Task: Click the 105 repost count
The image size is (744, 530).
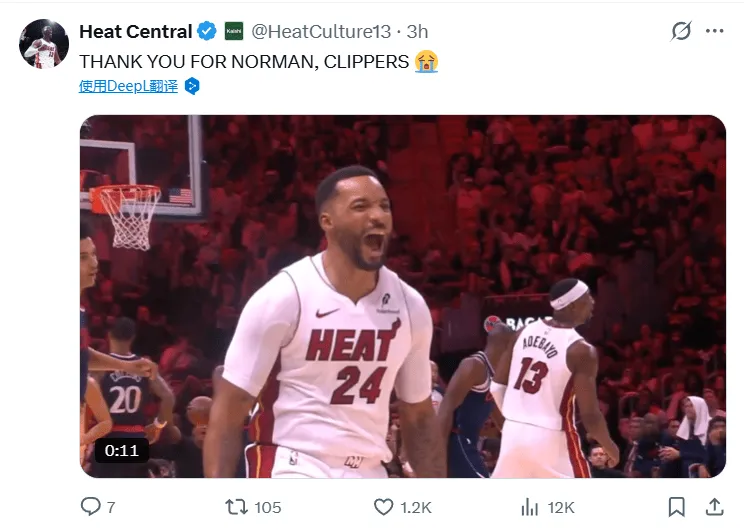Action: pos(268,507)
